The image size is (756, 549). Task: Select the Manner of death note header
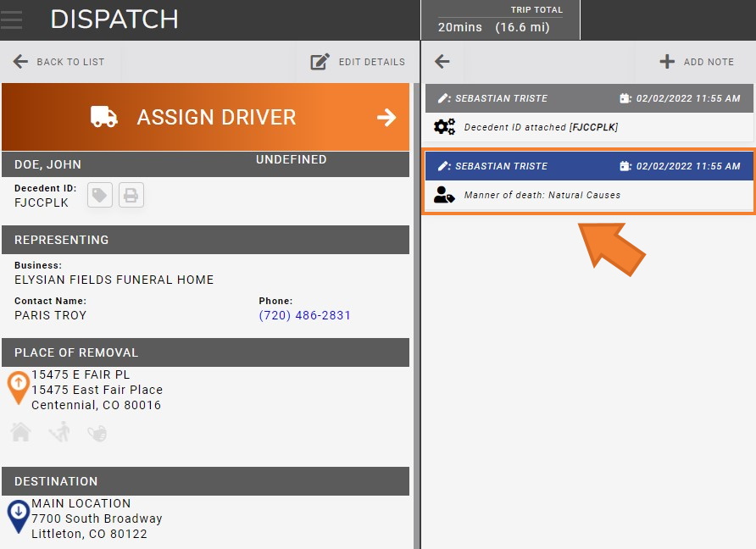click(589, 166)
